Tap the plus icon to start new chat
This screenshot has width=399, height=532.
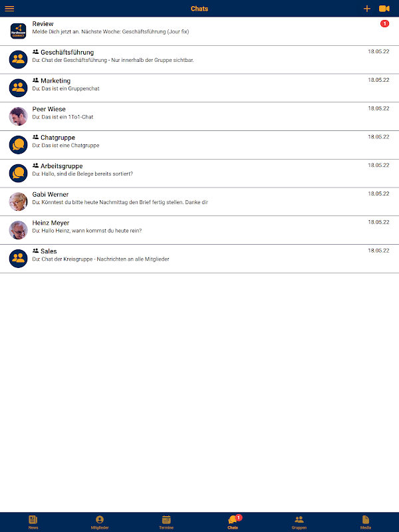click(367, 9)
